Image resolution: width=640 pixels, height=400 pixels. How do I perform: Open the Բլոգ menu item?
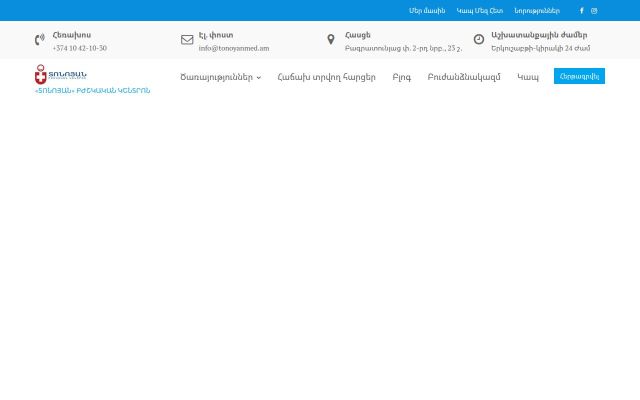point(402,77)
